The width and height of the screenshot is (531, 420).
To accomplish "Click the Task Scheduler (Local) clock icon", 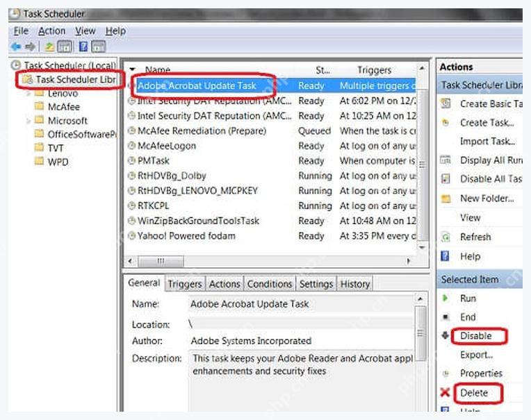I will coord(15,65).
